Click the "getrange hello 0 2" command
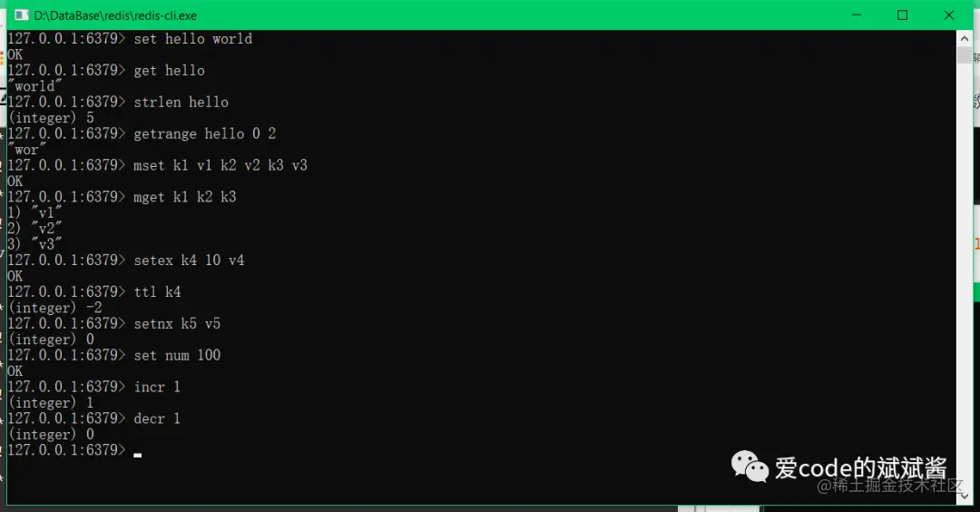This screenshot has height=512, width=980. 204,133
